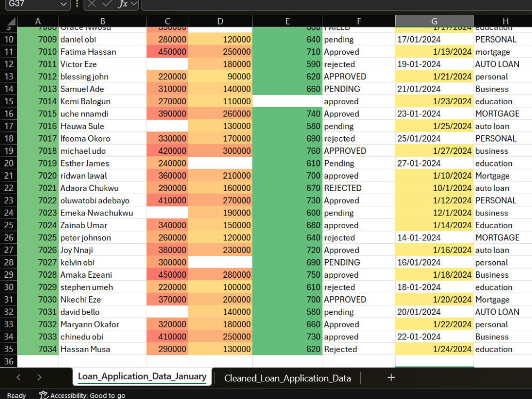Click the formula bar Cancel icon
The height and width of the screenshot is (399, 532).
click(92, 4)
